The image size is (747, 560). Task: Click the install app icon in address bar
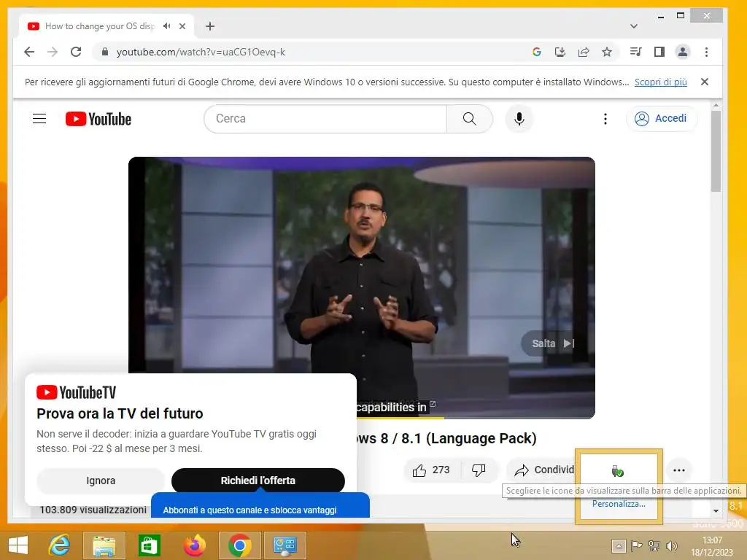[x=560, y=52]
